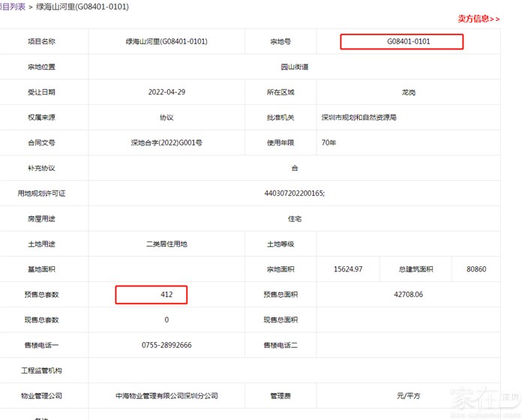Click the 中海物业管理有限公司深圳分公司 company name

(x=166, y=395)
